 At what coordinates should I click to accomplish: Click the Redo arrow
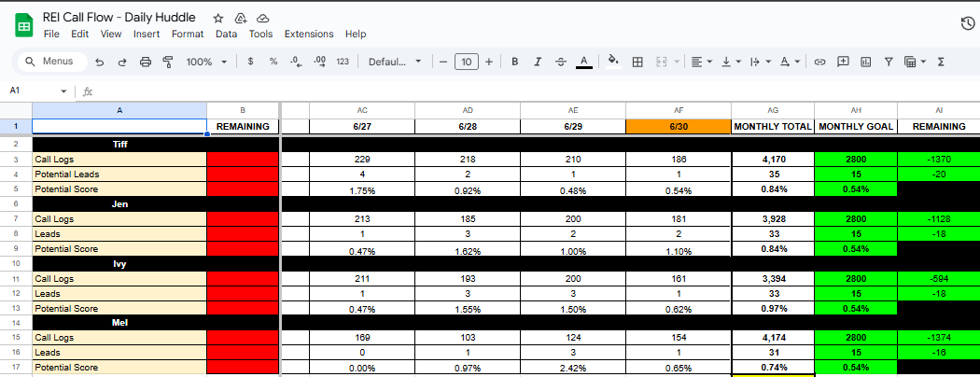(122, 62)
